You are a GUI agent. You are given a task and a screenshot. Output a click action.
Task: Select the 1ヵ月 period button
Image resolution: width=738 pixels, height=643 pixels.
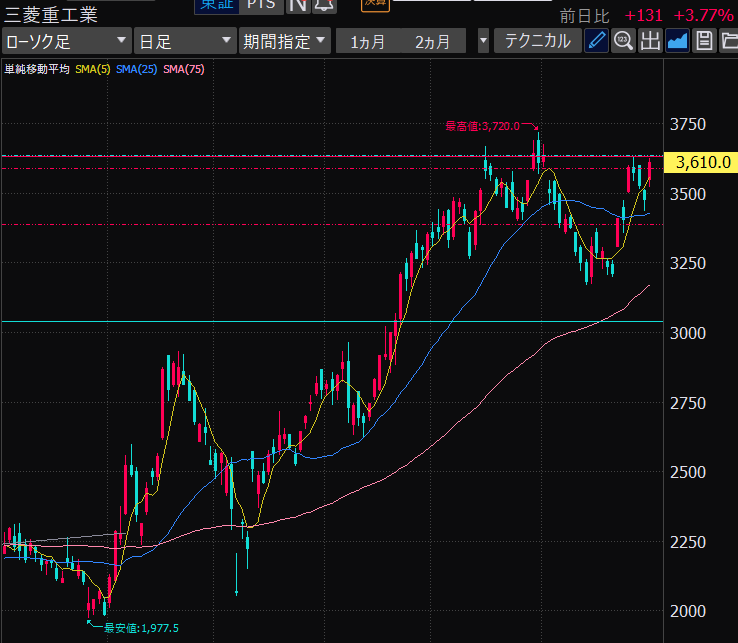click(368, 42)
